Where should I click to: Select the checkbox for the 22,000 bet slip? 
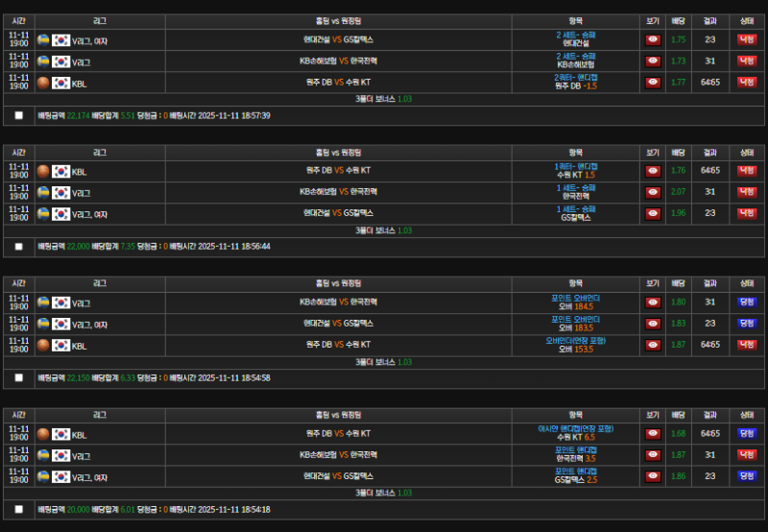tap(19, 246)
